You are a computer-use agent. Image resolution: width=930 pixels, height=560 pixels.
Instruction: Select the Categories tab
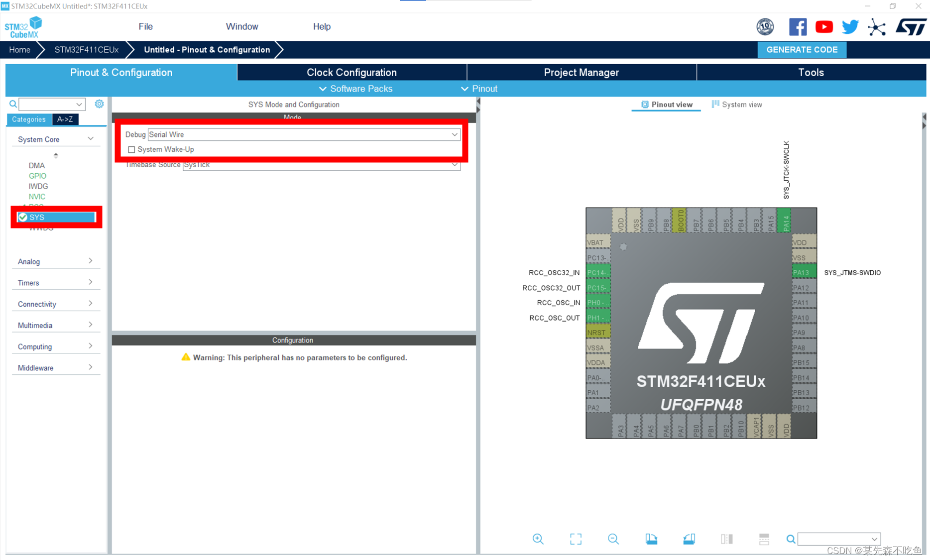click(x=29, y=119)
